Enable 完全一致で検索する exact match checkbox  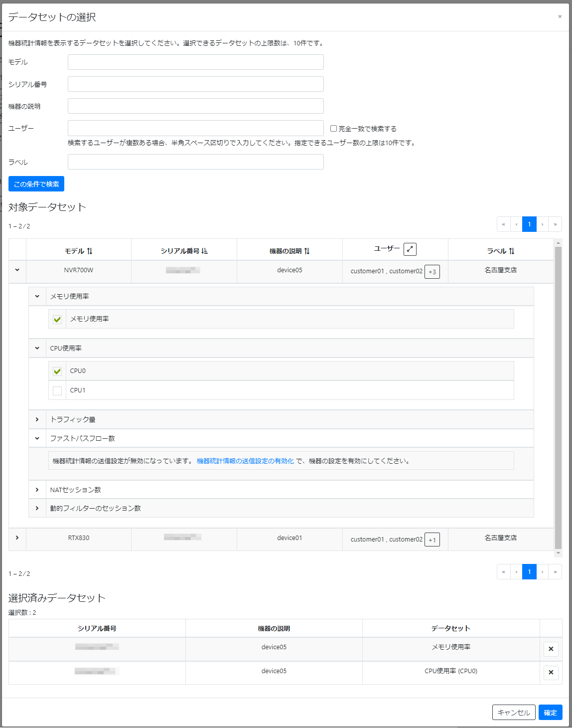[333, 128]
